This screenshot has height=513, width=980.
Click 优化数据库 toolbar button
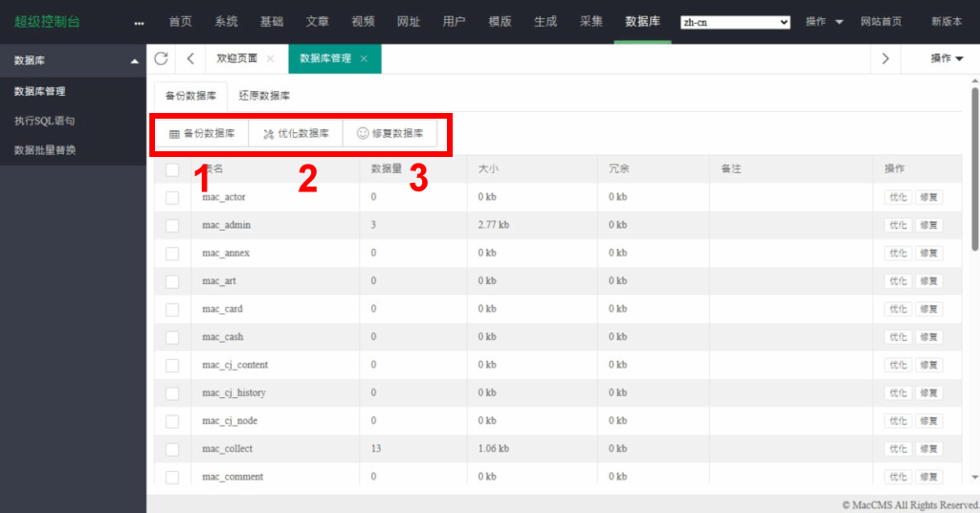tap(296, 134)
